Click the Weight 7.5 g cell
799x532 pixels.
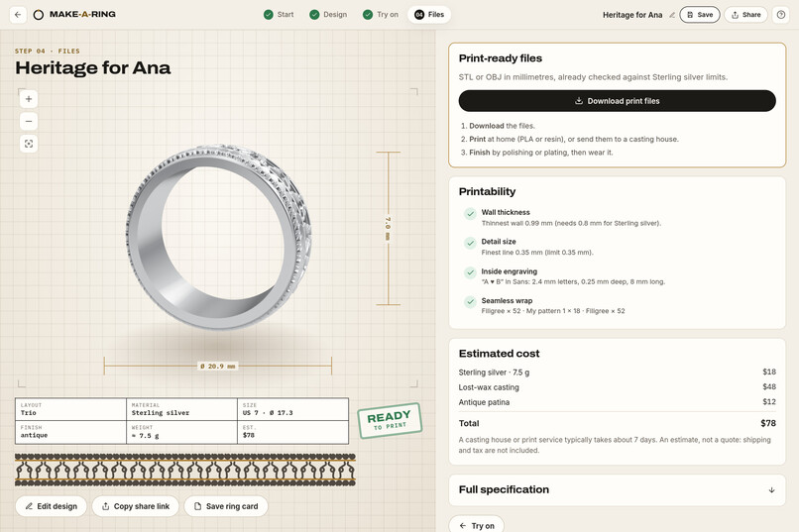point(182,432)
